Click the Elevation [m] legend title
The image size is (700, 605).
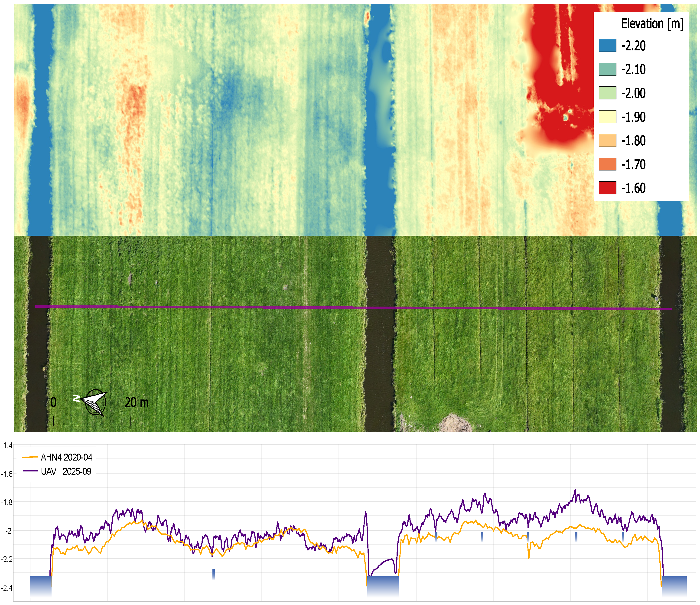tap(652, 24)
